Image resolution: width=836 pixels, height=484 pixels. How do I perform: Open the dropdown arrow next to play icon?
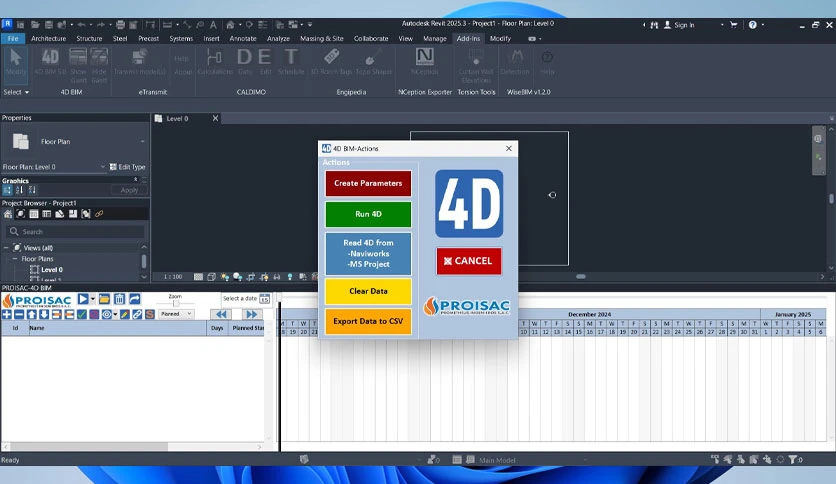click(x=92, y=299)
